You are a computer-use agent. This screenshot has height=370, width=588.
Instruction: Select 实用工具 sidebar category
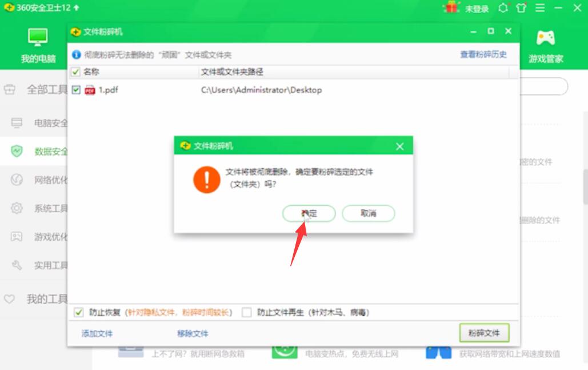(x=51, y=266)
